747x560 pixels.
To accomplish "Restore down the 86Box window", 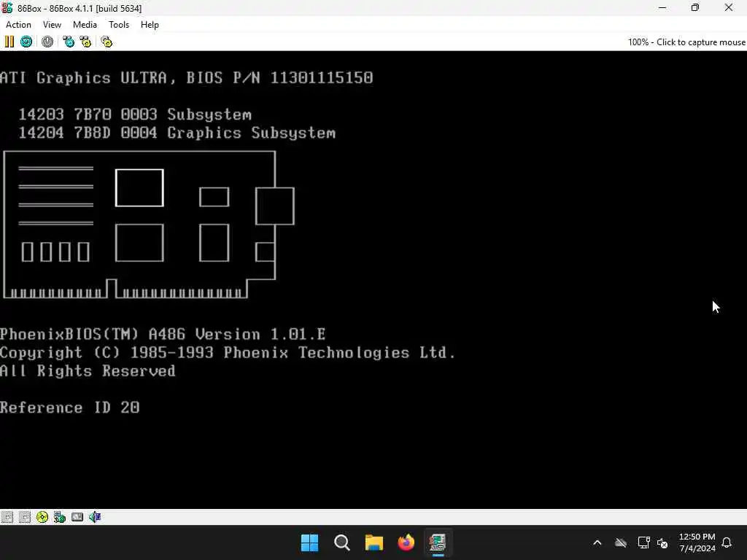I will point(695,8).
